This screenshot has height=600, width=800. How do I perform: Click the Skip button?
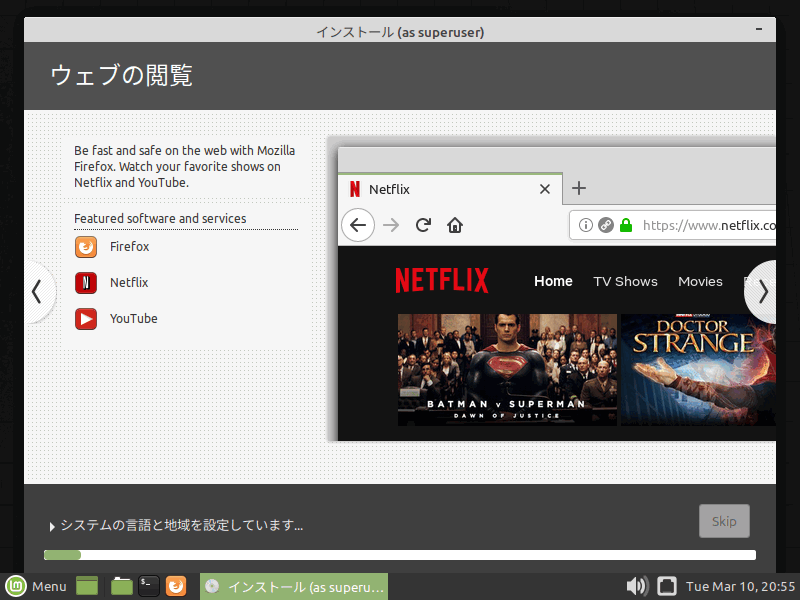tap(724, 521)
